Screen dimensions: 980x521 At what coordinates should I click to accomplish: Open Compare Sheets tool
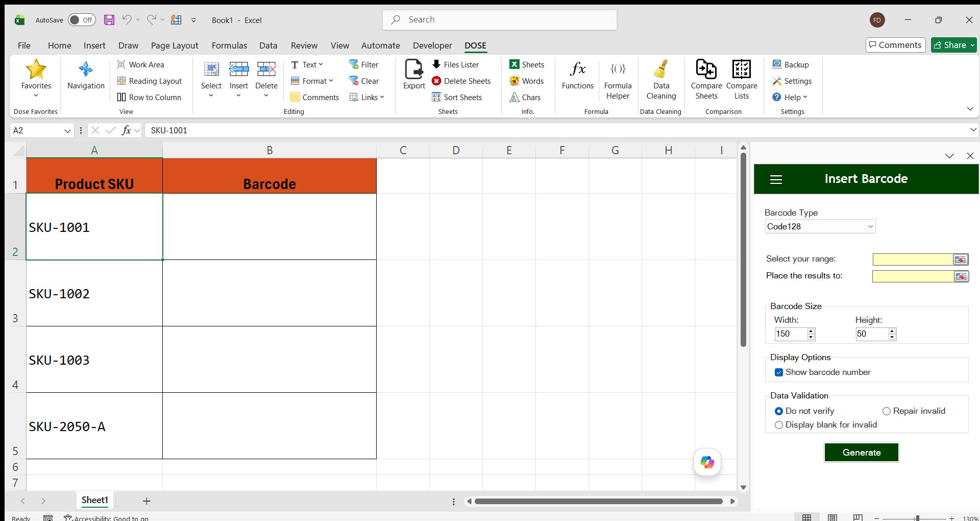pos(706,80)
